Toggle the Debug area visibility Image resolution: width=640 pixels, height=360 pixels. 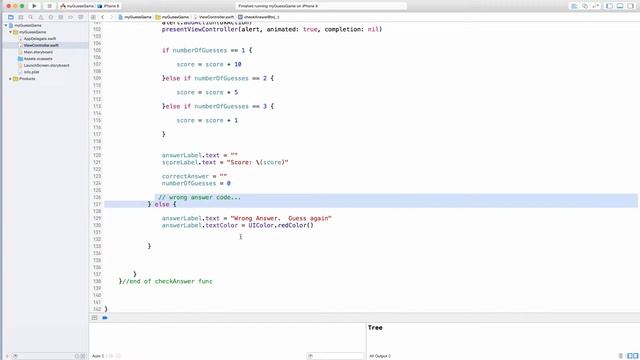click(620, 6)
